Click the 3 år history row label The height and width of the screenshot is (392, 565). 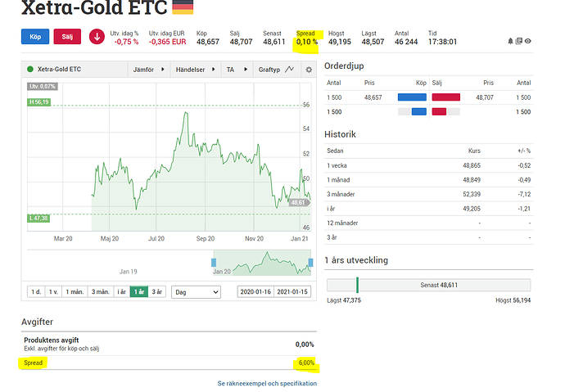pos(332,237)
